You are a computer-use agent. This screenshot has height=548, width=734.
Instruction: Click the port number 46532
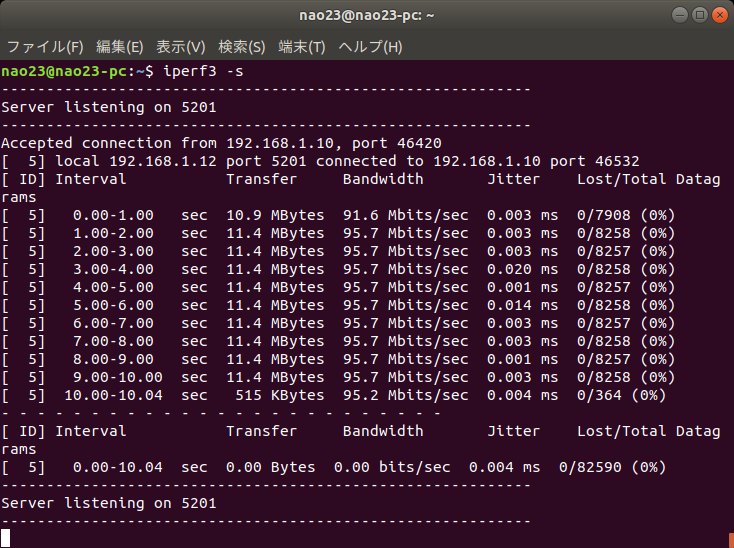(x=617, y=161)
